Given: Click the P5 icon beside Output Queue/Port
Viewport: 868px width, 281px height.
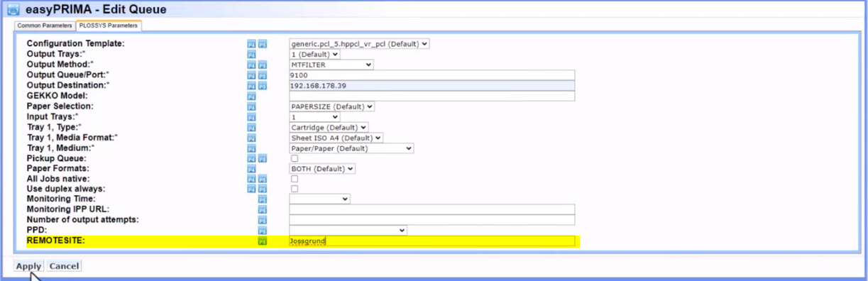Looking at the screenshot, I should 263,75.
